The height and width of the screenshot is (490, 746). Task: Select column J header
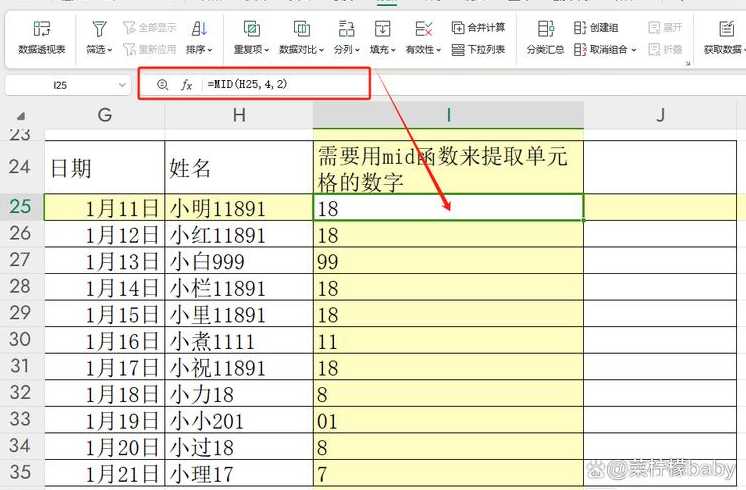coord(660,115)
